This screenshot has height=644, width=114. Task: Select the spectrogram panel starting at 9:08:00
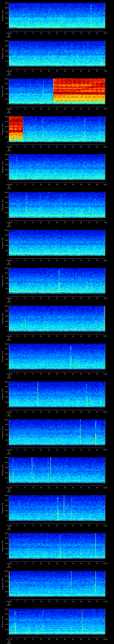[57, 280]
